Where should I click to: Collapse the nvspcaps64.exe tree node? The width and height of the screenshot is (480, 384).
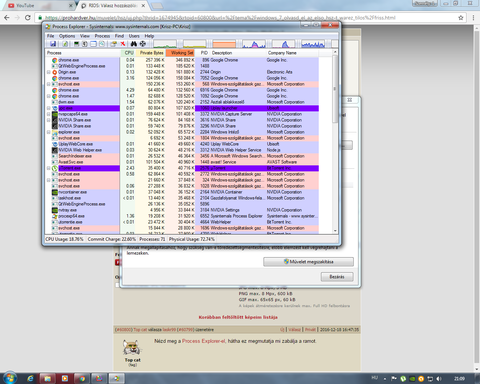pyautogui.click(x=49, y=114)
